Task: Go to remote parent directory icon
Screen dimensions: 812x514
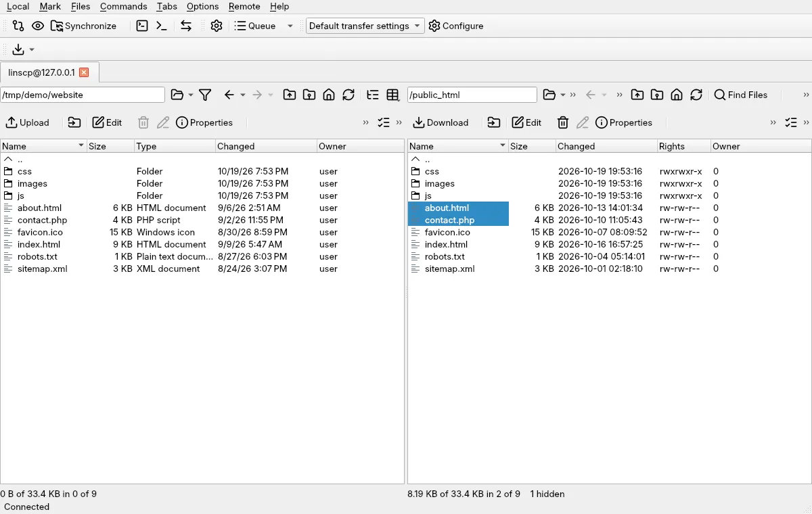Action: coord(637,95)
